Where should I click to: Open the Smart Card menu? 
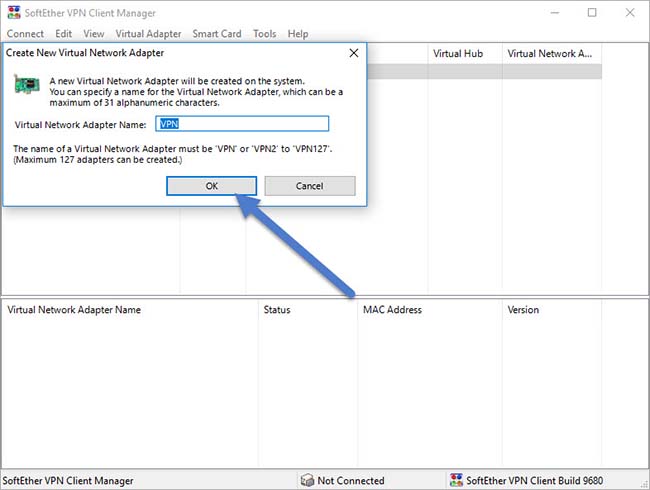(x=217, y=34)
